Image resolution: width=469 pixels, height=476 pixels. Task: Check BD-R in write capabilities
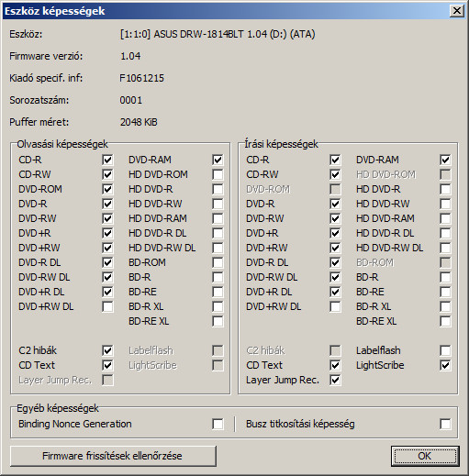445,277
